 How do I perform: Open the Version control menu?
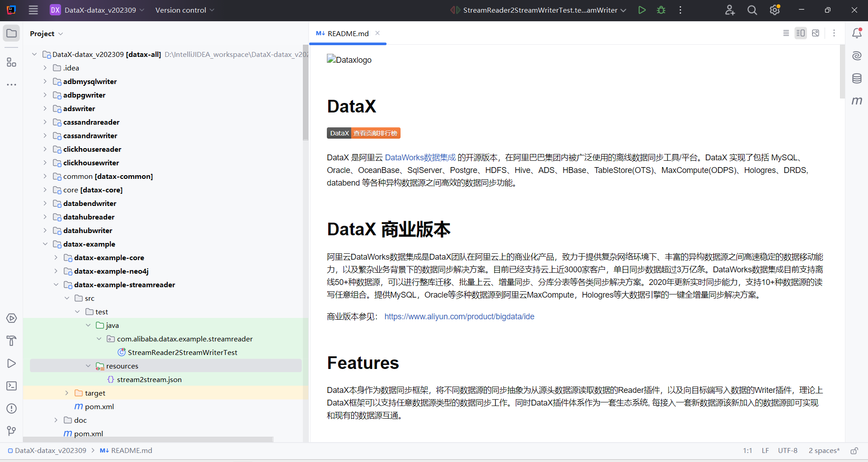[184, 10]
